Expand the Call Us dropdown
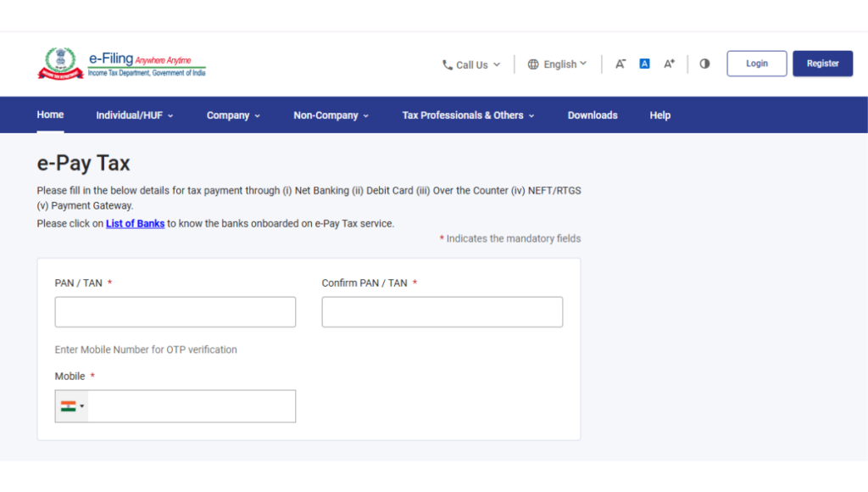Image resolution: width=868 pixels, height=492 pixels. click(x=471, y=64)
